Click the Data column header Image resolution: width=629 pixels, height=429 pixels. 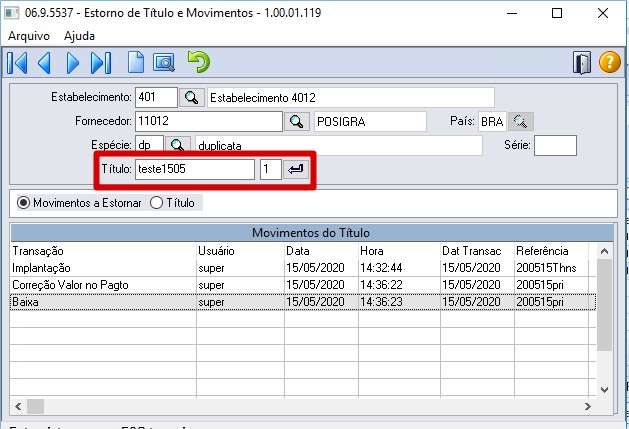[x=321, y=251]
